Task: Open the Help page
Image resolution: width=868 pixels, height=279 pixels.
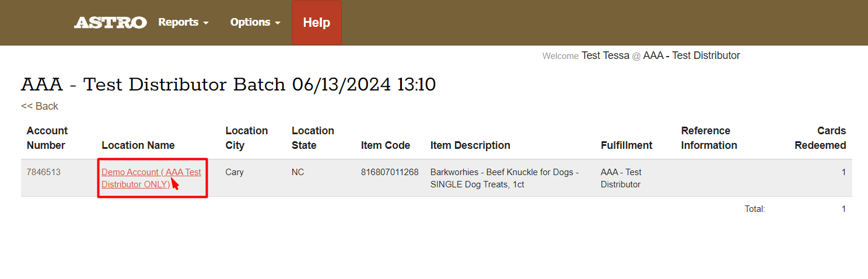Action: click(x=317, y=22)
